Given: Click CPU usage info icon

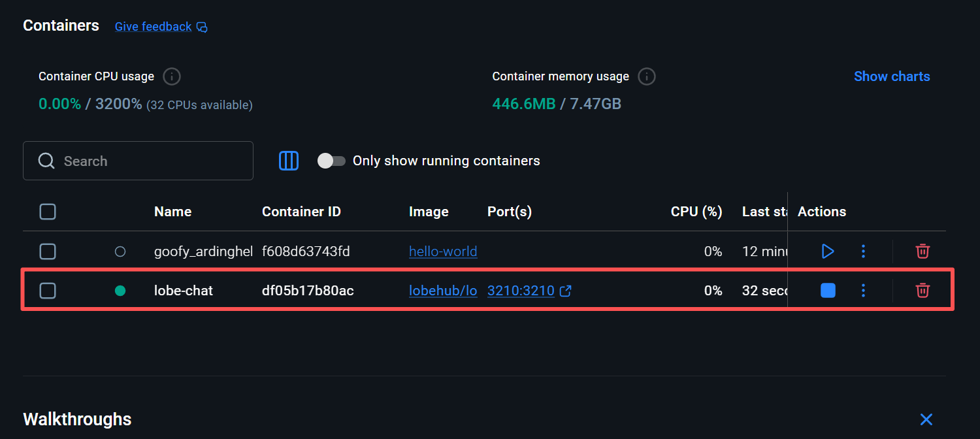Looking at the screenshot, I should point(172,76).
